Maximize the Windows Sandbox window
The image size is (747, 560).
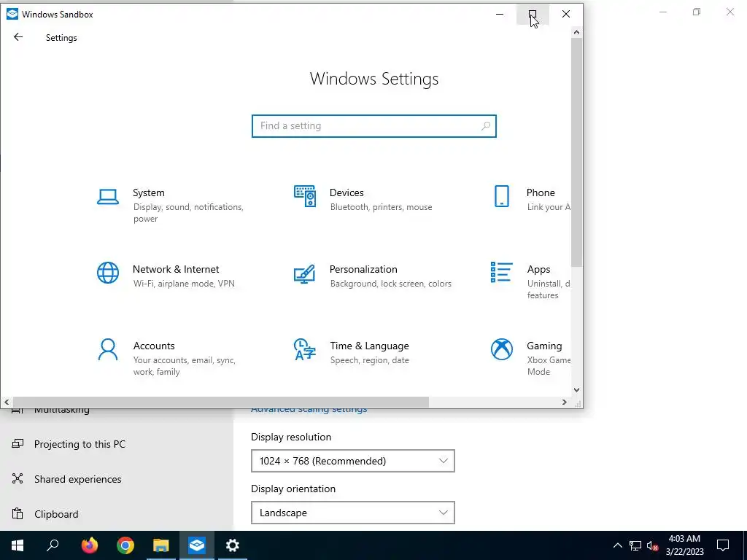533,15
